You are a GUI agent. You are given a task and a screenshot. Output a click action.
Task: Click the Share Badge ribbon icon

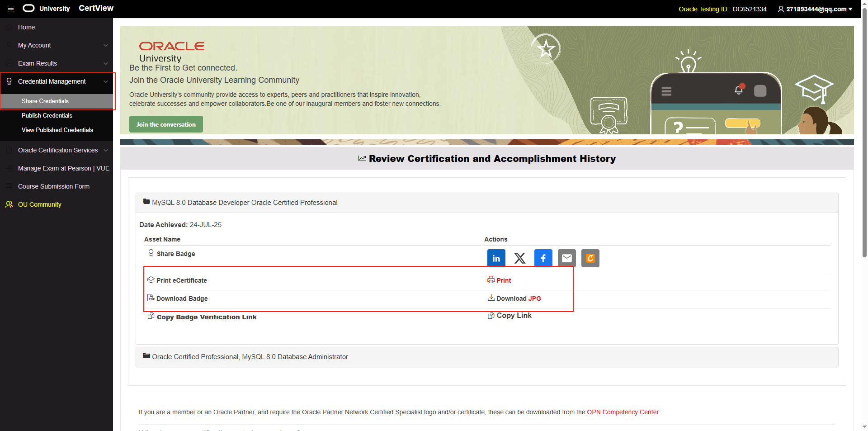(x=151, y=253)
